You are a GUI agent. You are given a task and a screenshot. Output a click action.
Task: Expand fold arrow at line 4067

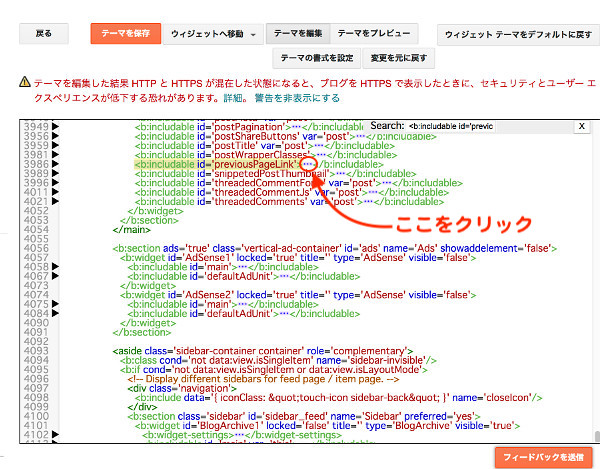[x=55, y=276]
